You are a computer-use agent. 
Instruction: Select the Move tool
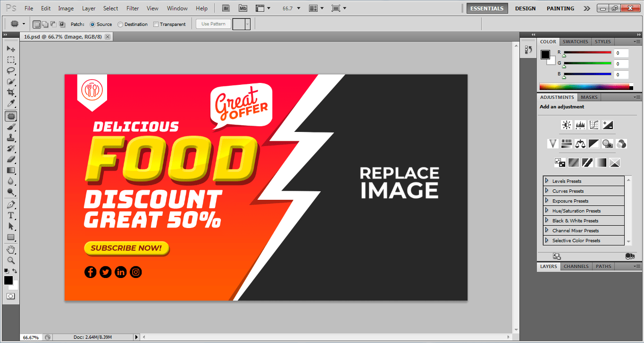[x=10, y=49]
